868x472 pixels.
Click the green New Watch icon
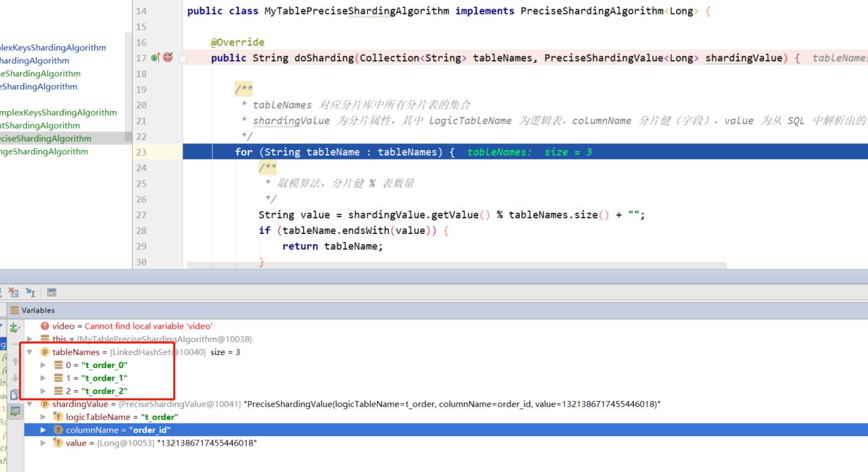pos(14,327)
